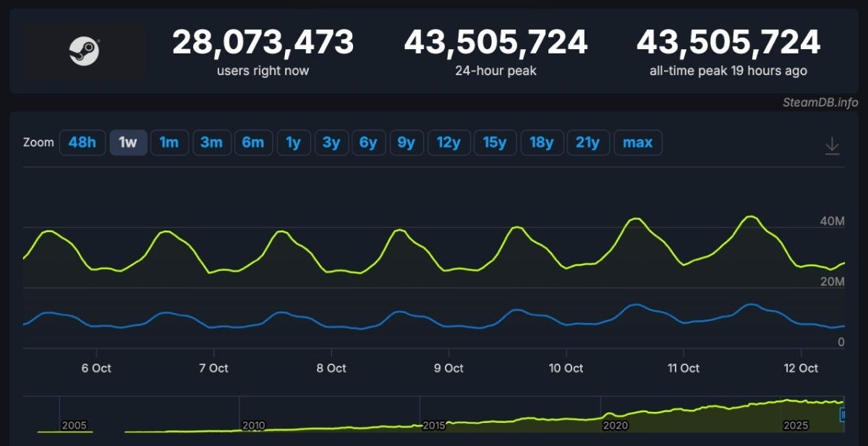Switch zoom to 1m
The height and width of the screenshot is (446, 868).
(x=169, y=142)
